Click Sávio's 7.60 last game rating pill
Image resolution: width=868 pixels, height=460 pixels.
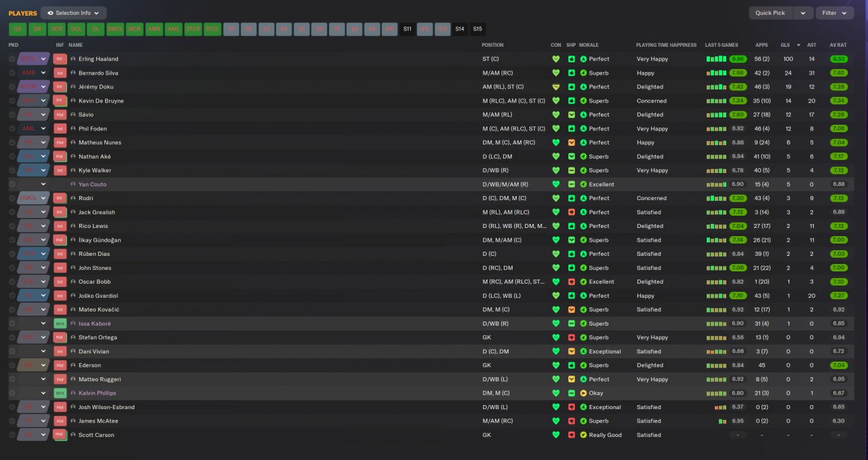tap(738, 115)
